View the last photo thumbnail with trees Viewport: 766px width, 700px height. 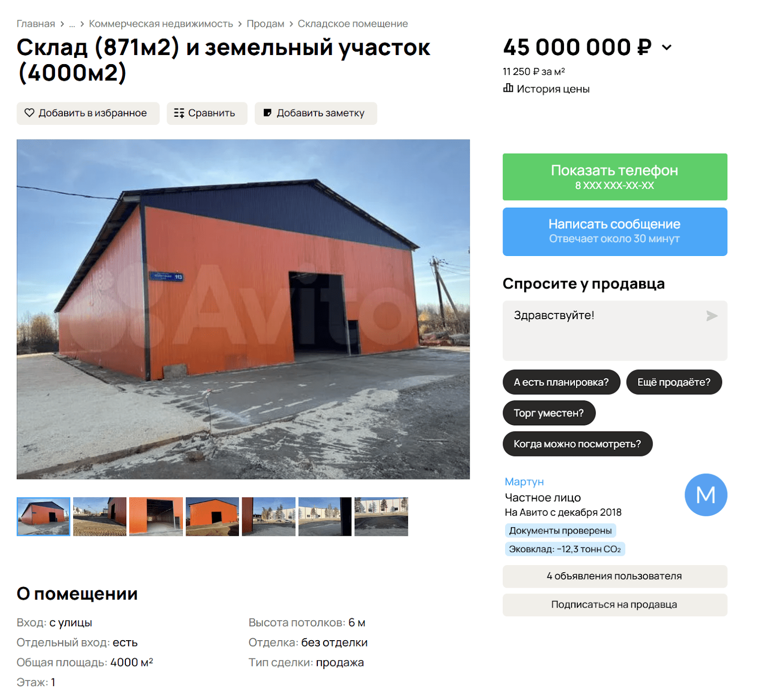point(381,517)
